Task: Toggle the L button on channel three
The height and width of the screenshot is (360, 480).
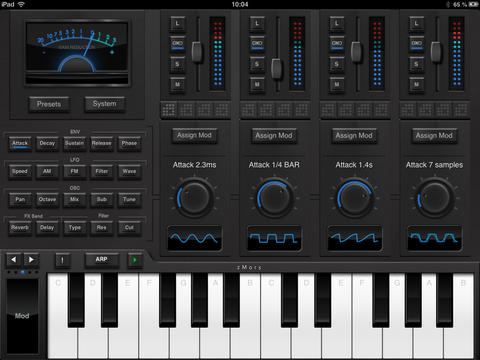Action: click(x=337, y=23)
